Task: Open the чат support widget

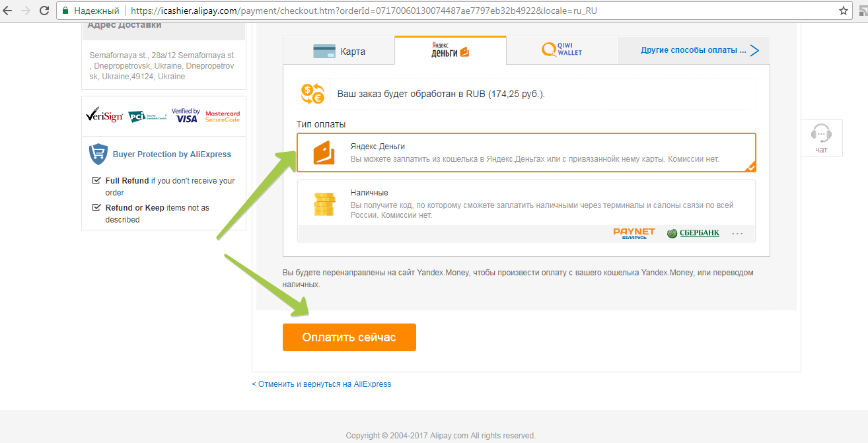Action: tap(821, 138)
